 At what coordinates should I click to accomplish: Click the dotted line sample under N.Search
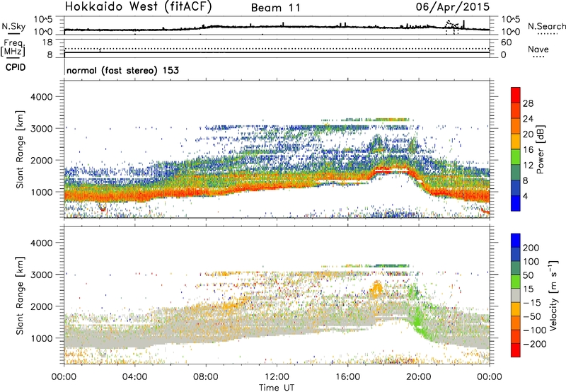pos(547,33)
